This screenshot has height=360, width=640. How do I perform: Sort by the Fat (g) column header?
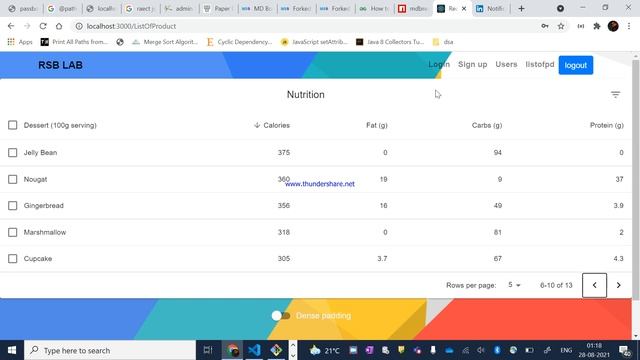coord(376,125)
